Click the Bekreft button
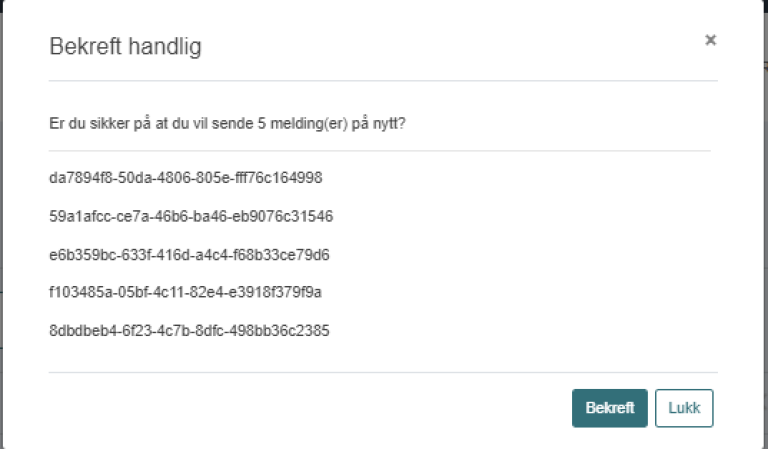 pos(609,408)
